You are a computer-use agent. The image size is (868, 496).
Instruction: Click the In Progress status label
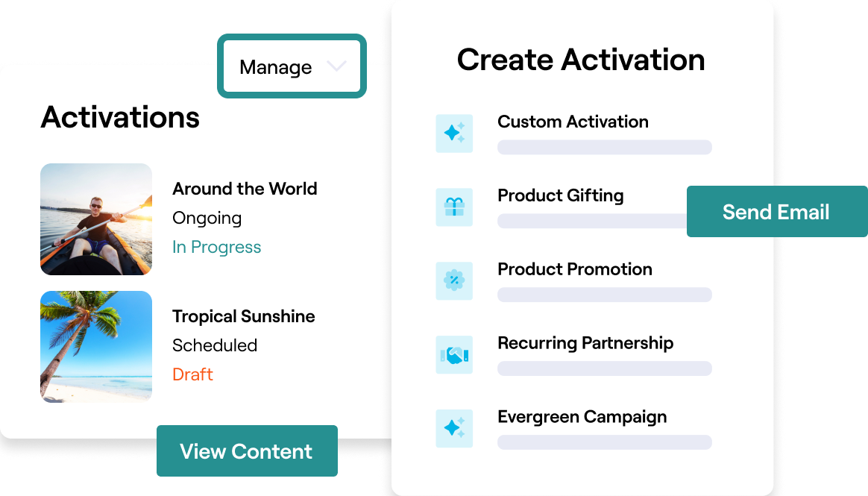[x=216, y=247]
